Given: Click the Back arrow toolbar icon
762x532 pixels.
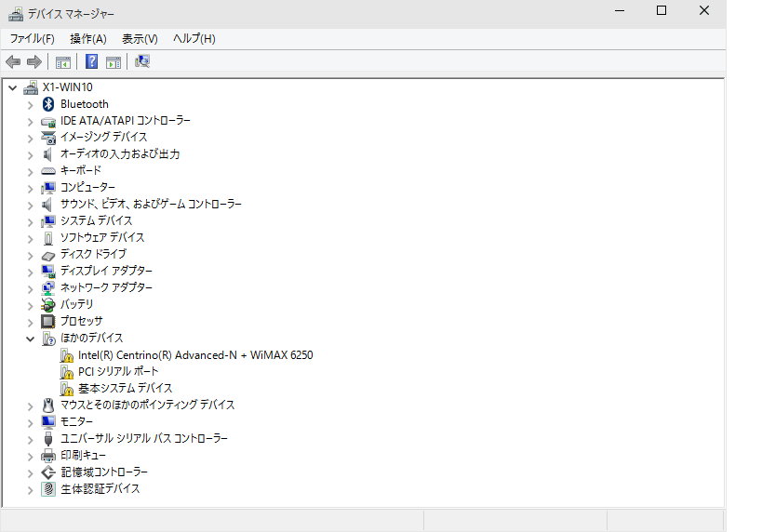Looking at the screenshot, I should click(13, 61).
